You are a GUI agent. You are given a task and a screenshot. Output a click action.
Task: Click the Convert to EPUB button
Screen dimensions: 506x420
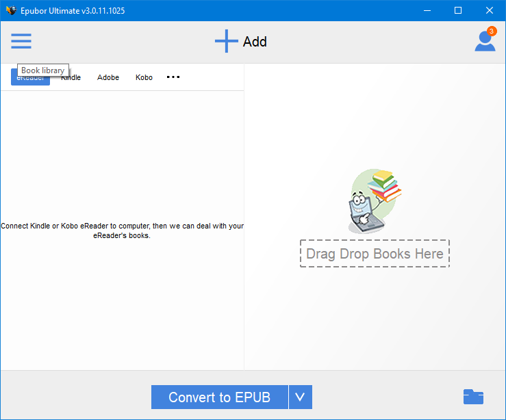point(219,397)
